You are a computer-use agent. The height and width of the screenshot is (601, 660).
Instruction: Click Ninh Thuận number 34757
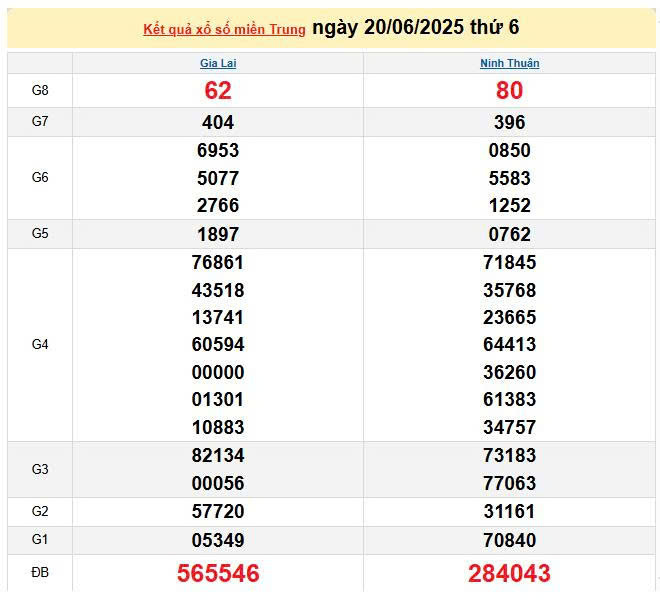click(x=509, y=427)
